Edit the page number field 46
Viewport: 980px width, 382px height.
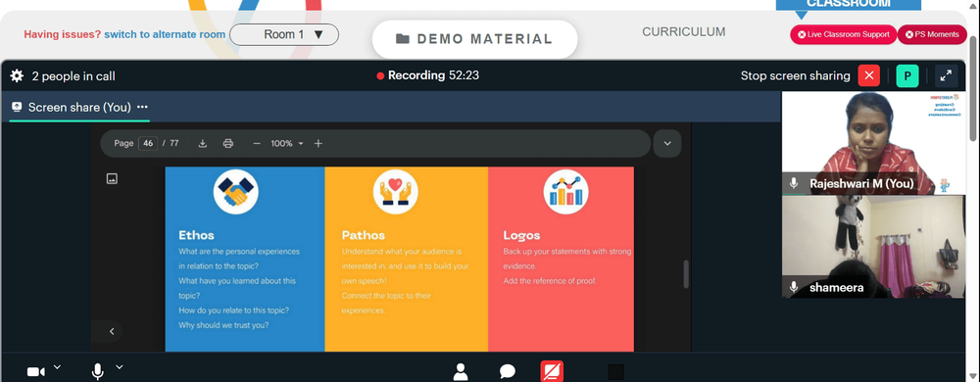148,144
